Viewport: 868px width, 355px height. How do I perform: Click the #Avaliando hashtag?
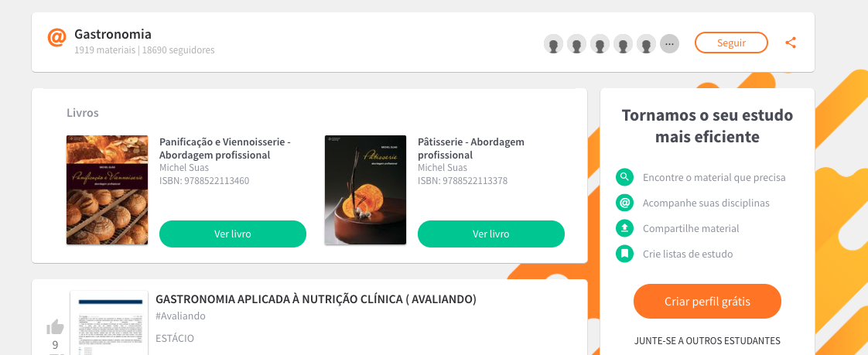tap(180, 316)
